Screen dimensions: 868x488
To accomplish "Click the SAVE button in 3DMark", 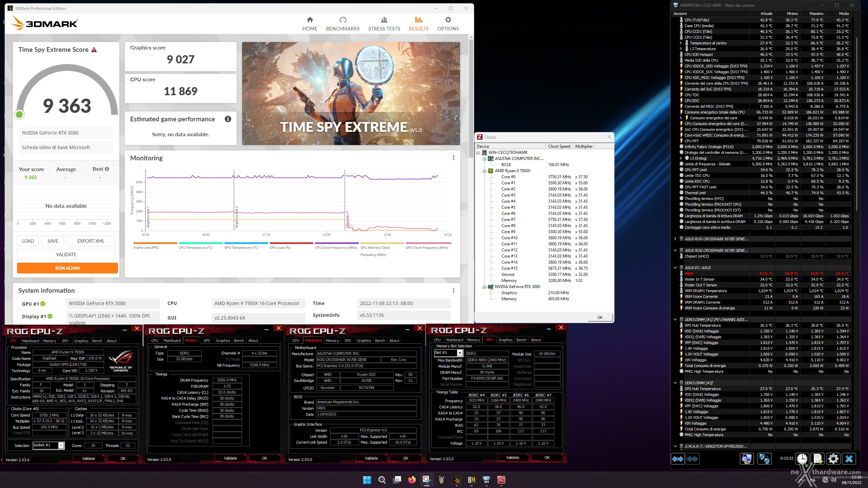I will (x=53, y=241).
